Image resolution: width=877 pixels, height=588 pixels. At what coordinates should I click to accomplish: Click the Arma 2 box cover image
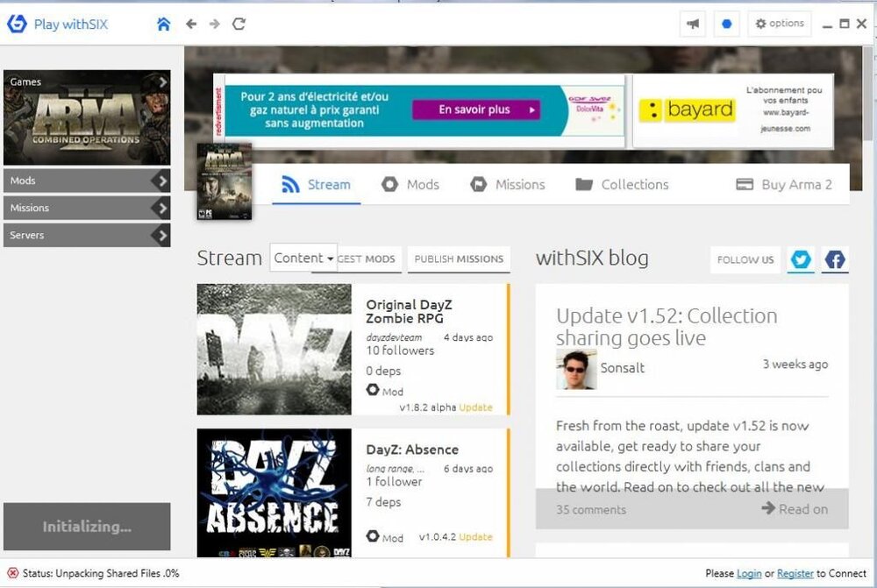225,181
